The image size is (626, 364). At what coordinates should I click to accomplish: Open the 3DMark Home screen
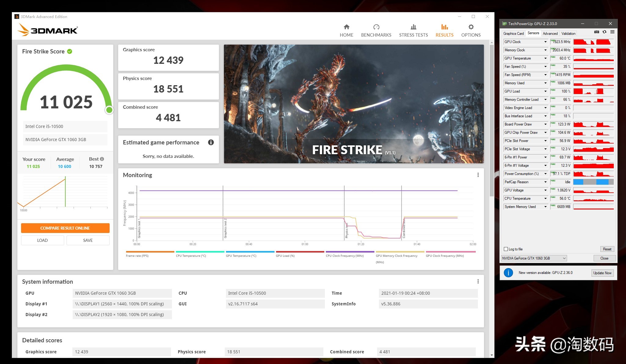[346, 30]
